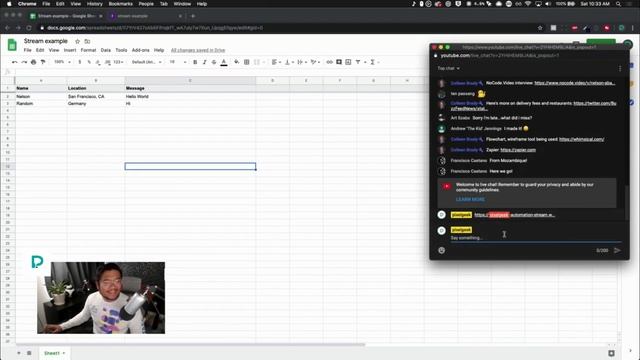640x360 pixels.
Task: Add a new sheet with the plus icon
Action: tap(19, 353)
